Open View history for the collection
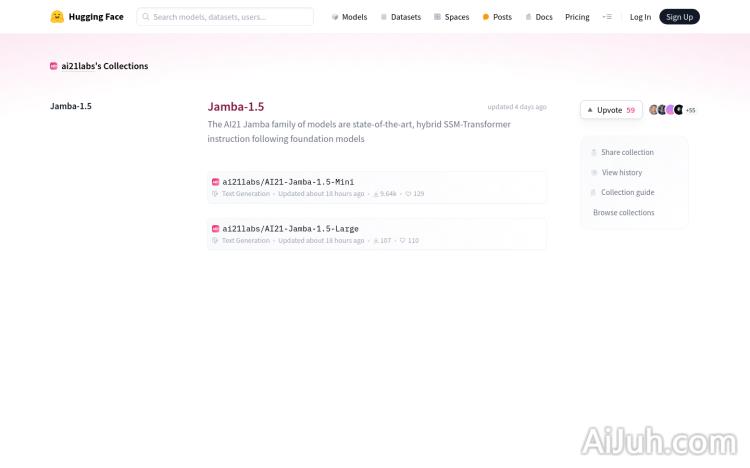Screen dimensions: 750x468 621,172
